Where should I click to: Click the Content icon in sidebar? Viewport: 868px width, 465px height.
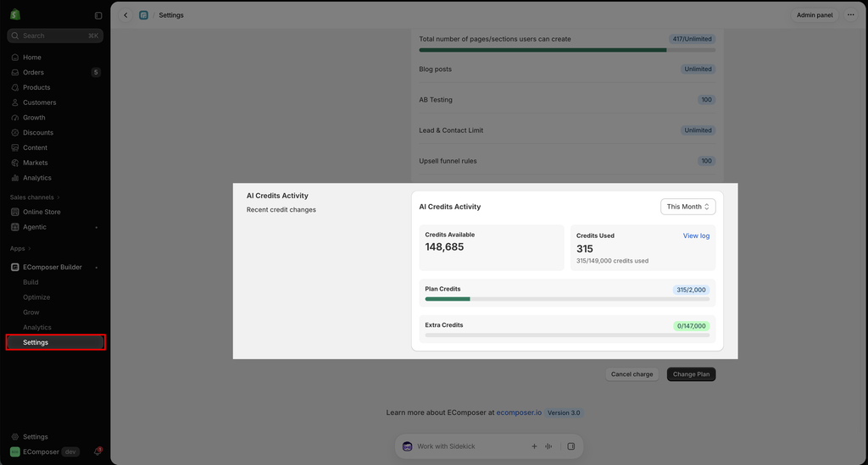coord(15,147)
